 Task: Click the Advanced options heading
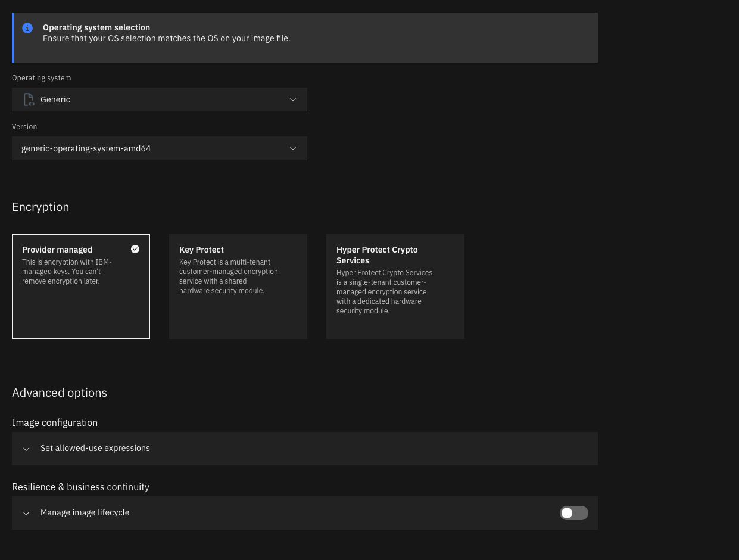60,393
